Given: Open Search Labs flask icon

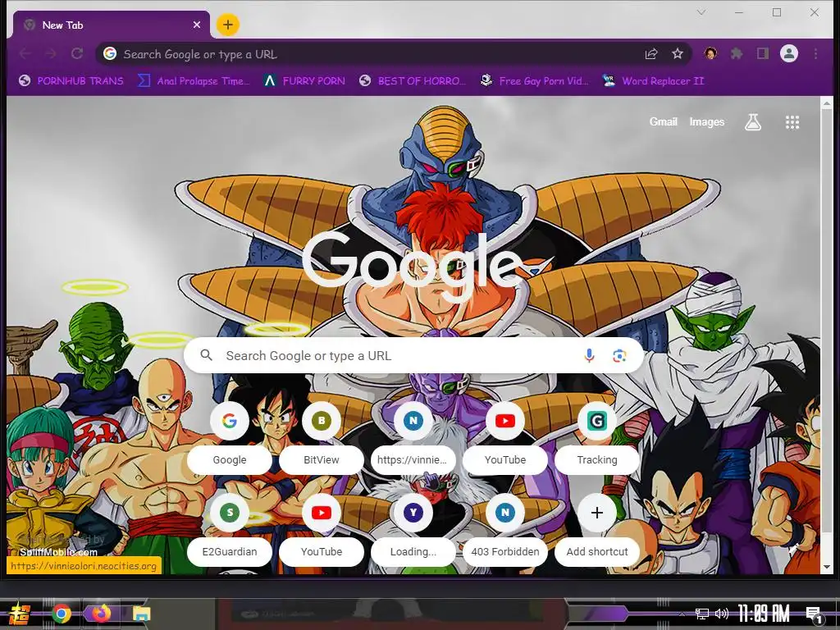Looking at the screenshot, I should point(753,122).
